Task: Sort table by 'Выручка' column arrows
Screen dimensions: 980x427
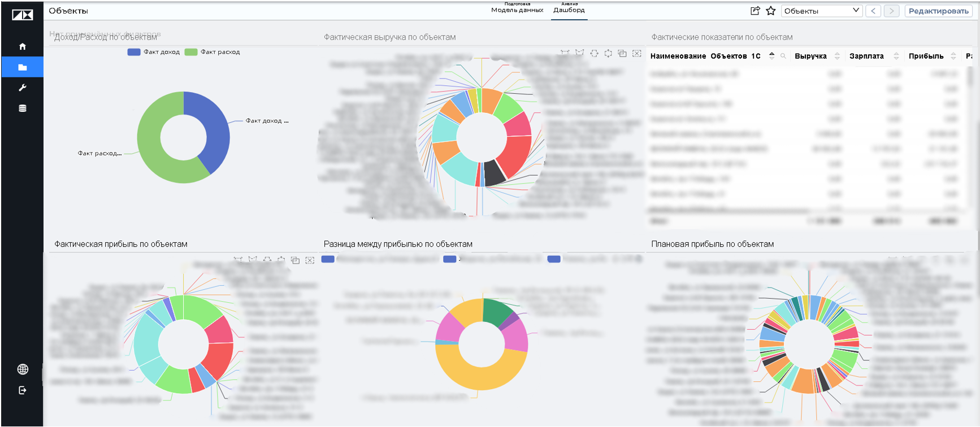Action: [x=837, y=56]
